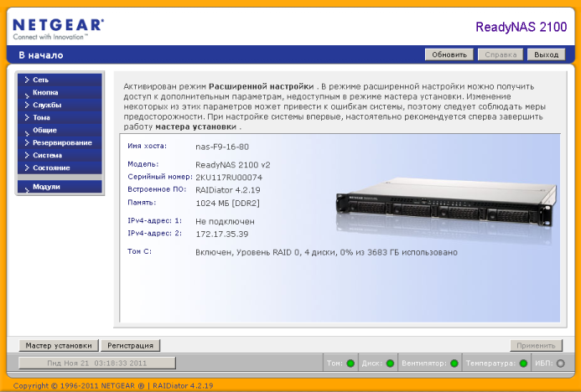This screenshot has width=581, height=392.
Task: Select the firmware value RAIDiator 4.2.19
Action: point(228,190)
